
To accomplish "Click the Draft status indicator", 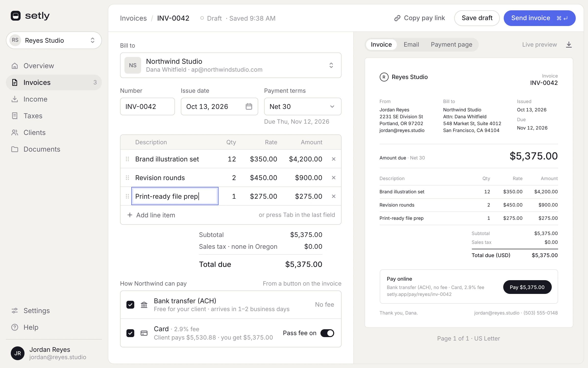I will [x=211, y=18].
